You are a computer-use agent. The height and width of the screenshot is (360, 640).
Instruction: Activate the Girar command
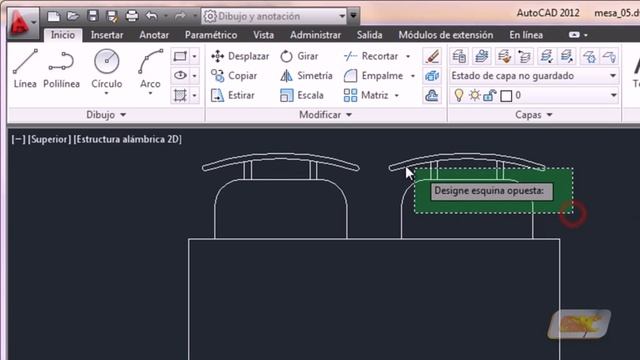click(299, 56)
